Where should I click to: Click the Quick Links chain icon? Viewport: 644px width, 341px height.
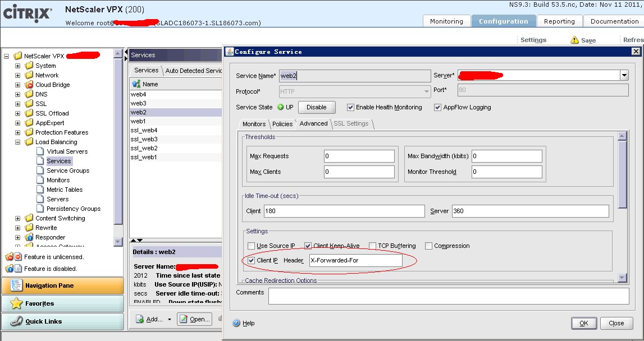[16, 321]
